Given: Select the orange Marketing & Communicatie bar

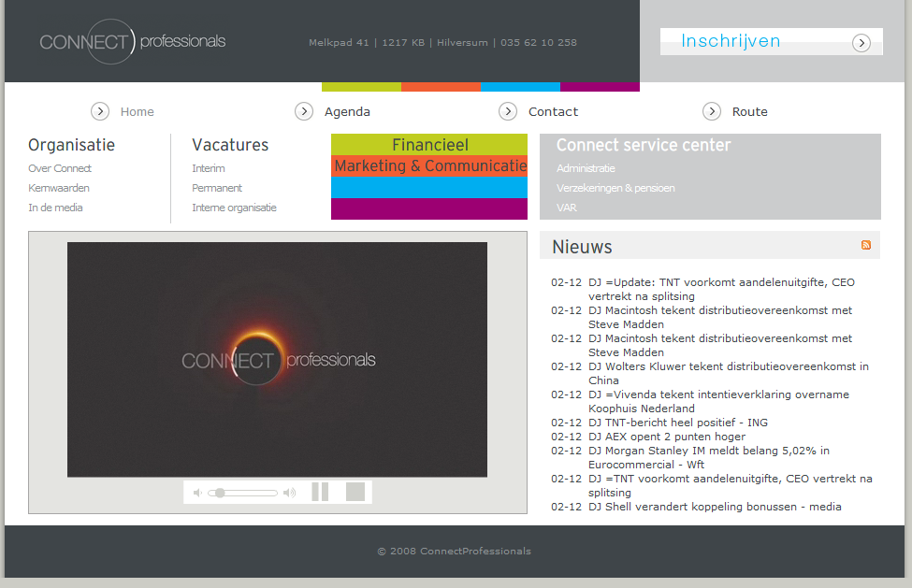Looking at the screenshot, I should point(429,165).
